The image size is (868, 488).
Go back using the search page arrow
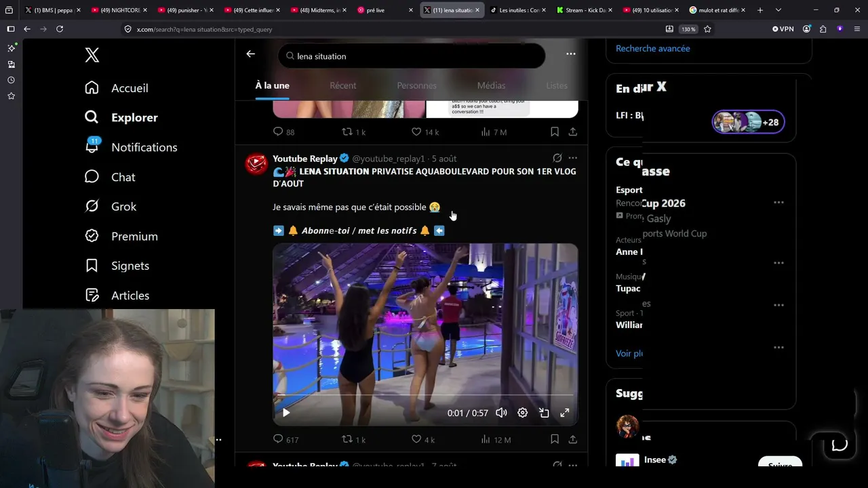pyautogui.click(x=251, y=54)
